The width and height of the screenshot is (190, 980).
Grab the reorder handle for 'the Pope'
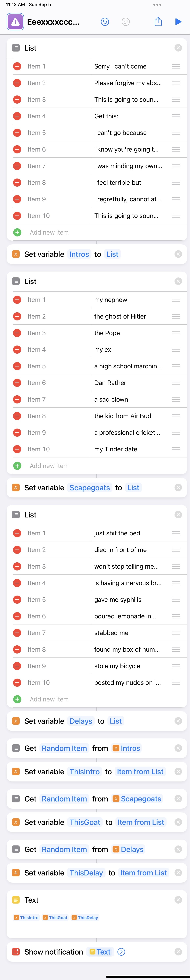coord(176,333)
